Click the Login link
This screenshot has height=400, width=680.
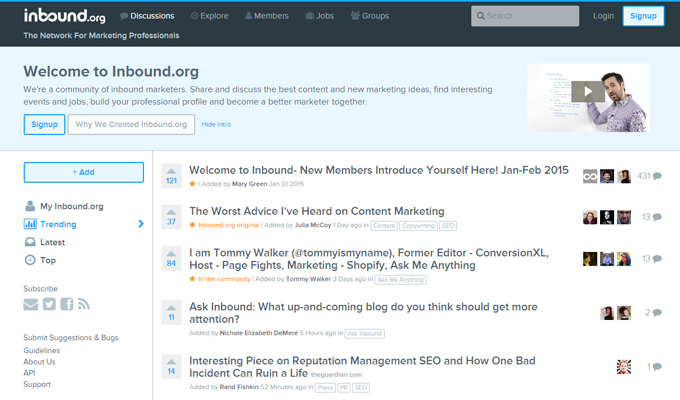tap(603, 16)
